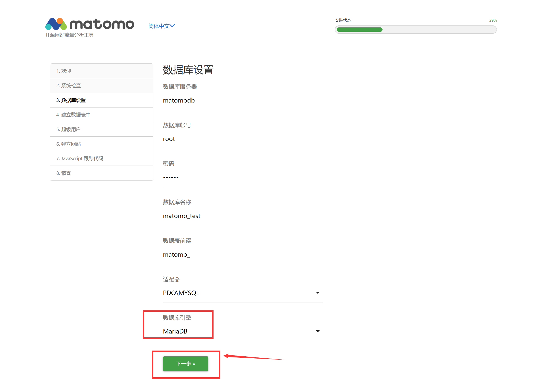Select step 1. 欢迎 in sidebar

point(102,71)
